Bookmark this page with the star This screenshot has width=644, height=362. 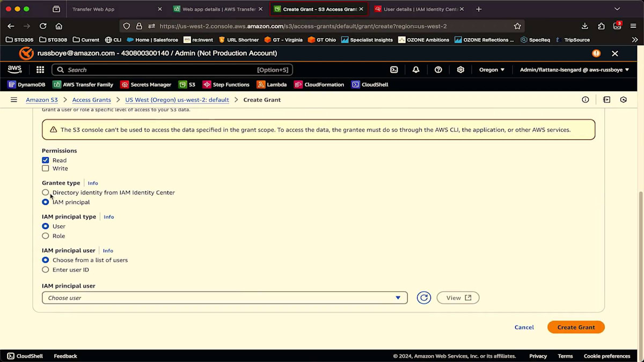517,26
